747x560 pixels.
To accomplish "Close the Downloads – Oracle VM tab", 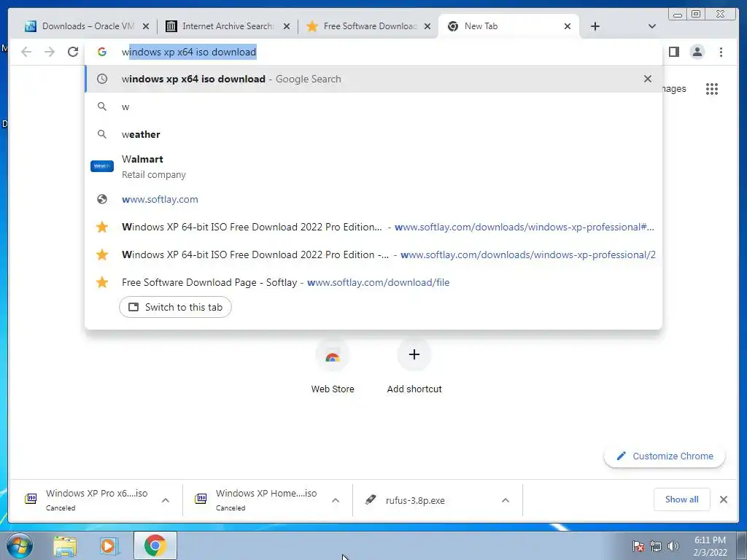I will [146, 27].
